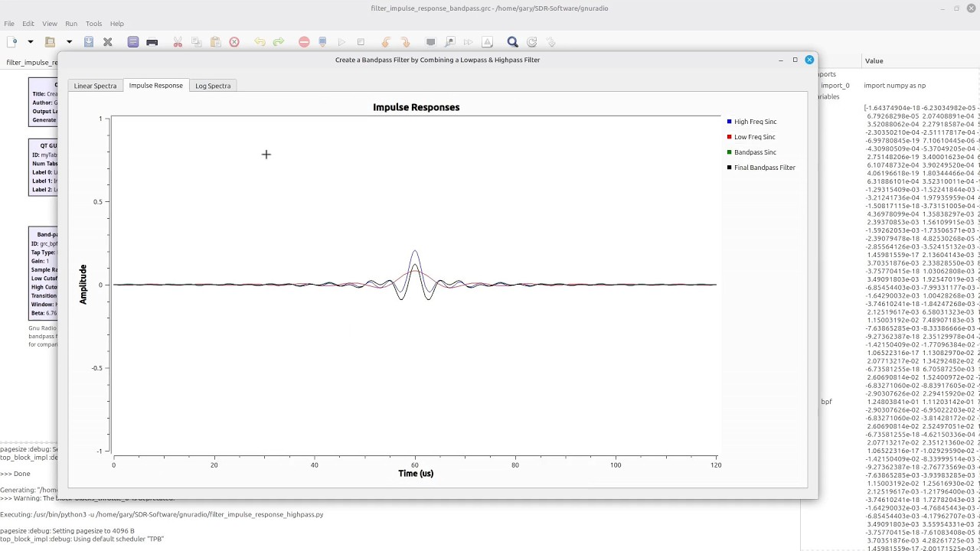Viewport: 980px width, 551px height.
Task: Open the Help menu
Action: tap(116, 24)
